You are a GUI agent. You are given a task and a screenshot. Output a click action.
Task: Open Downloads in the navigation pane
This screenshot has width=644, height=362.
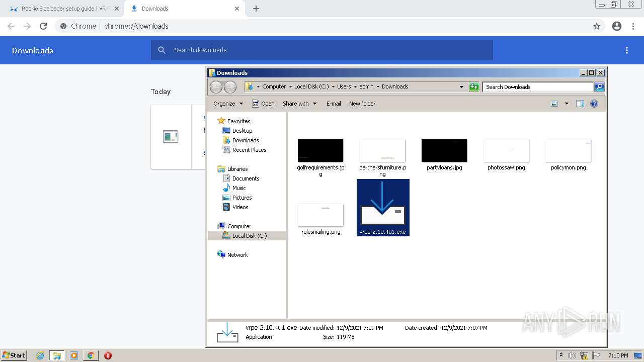coord(246,140)
